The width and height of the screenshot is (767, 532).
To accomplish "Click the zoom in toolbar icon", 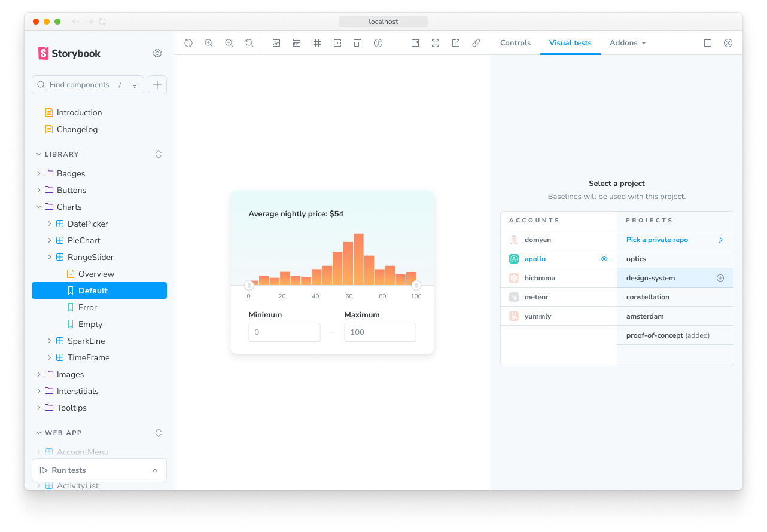I will click(209, 43).
